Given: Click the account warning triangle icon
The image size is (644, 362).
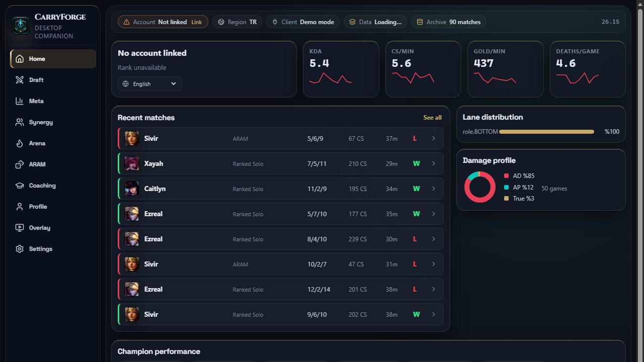Looking at the screenshot, I should [x=126, y=22].
